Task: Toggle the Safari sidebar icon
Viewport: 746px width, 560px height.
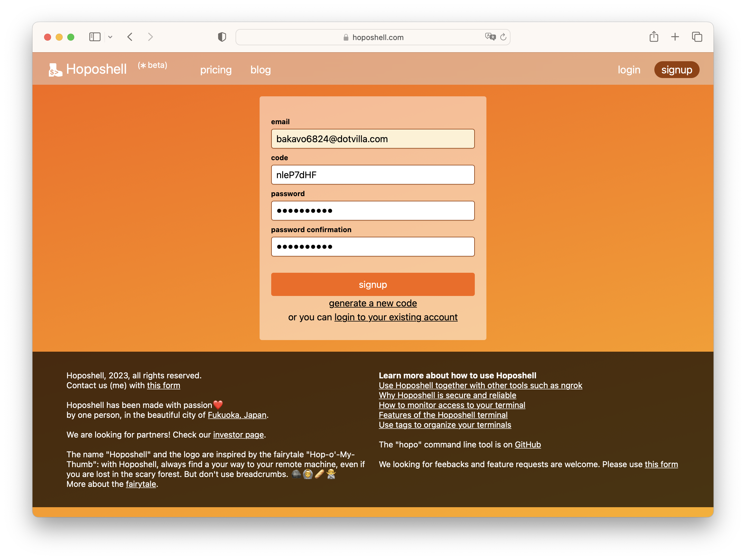Action: tap(95, 37)
